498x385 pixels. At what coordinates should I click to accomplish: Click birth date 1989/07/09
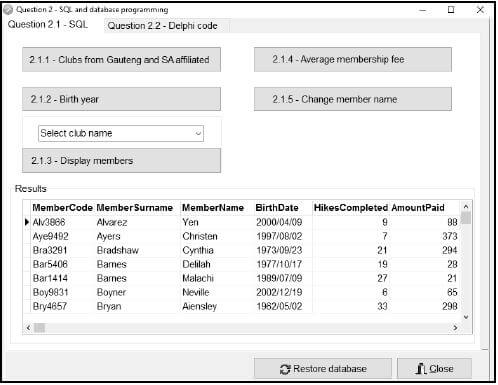click(279, 278)
